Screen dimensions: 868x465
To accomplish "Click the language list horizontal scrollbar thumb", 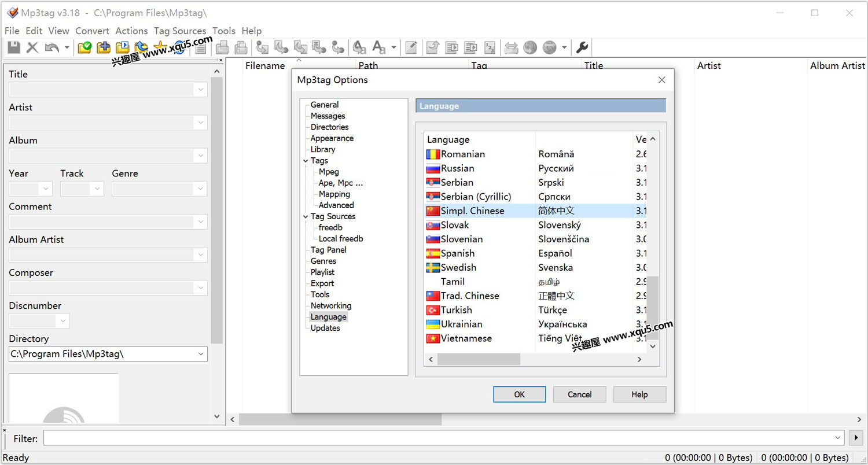I will pos(479,359).
